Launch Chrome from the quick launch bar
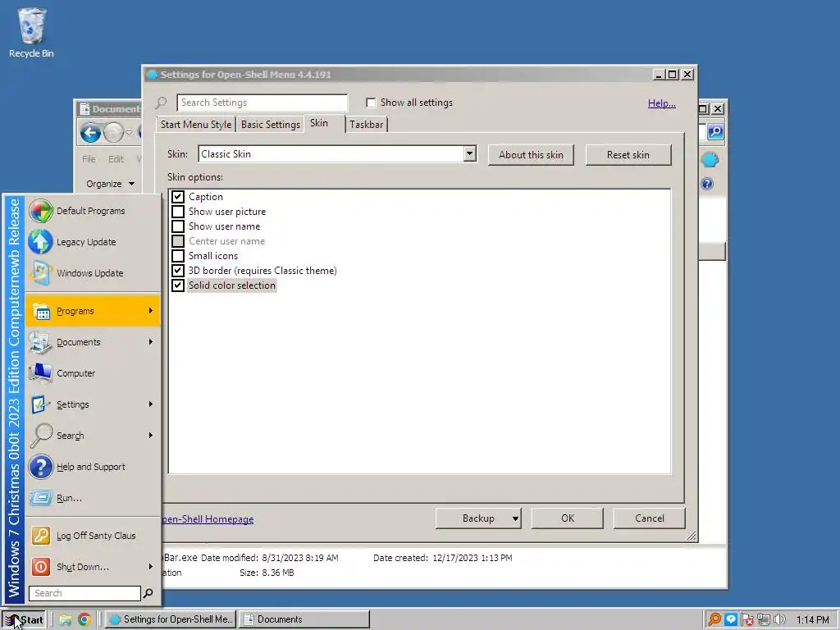The image size is (840, 630). (x=84, y=620)
